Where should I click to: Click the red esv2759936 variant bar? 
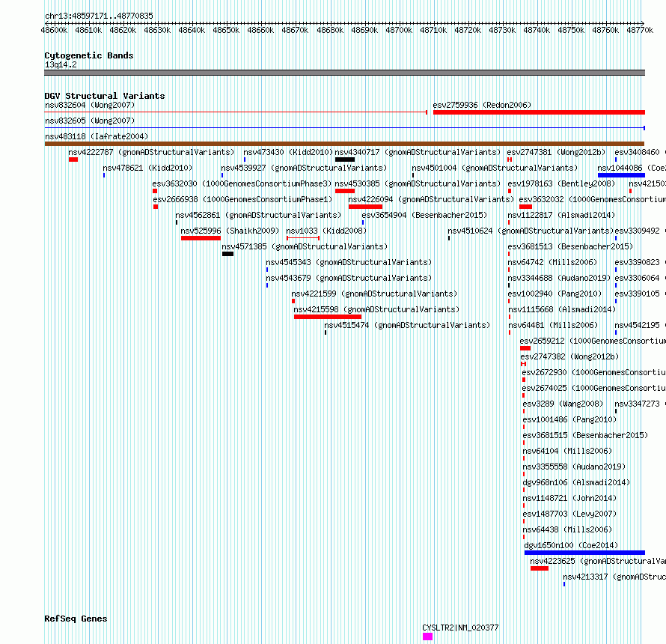(539, 112)
